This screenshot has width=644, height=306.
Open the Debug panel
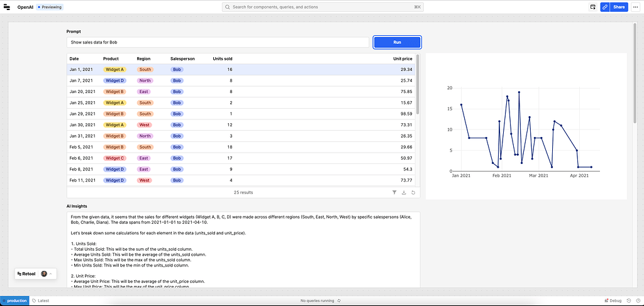pyautogui.click(x=613, y=301)
